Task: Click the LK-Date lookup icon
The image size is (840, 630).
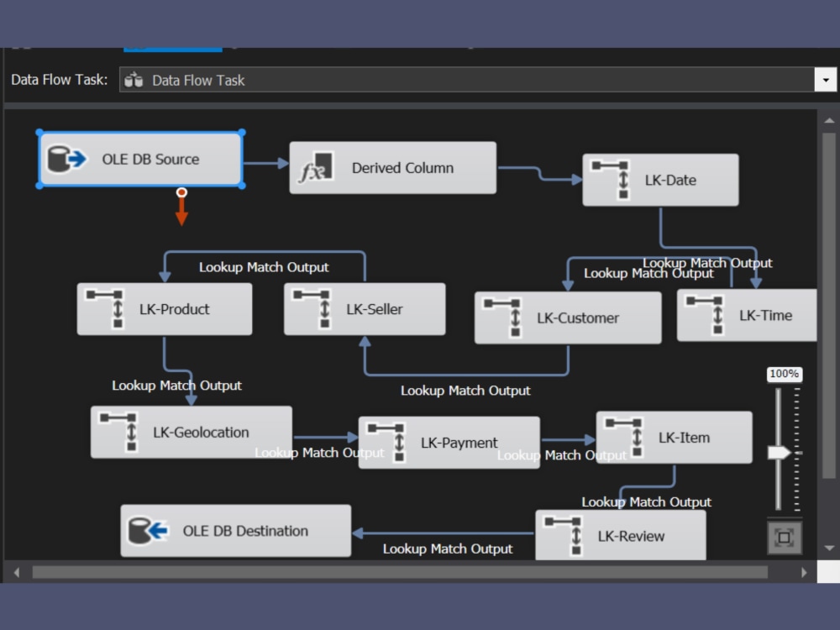Action: [612, 180]
